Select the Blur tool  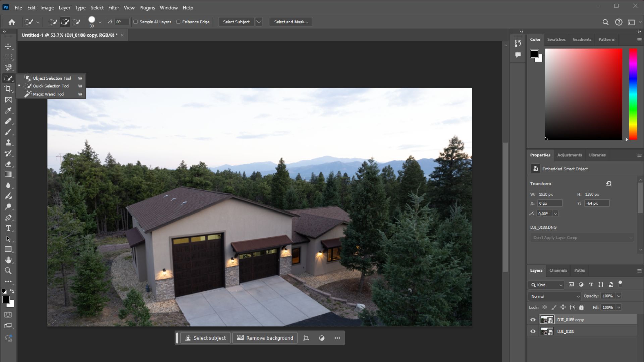click(x=8, y=185)
